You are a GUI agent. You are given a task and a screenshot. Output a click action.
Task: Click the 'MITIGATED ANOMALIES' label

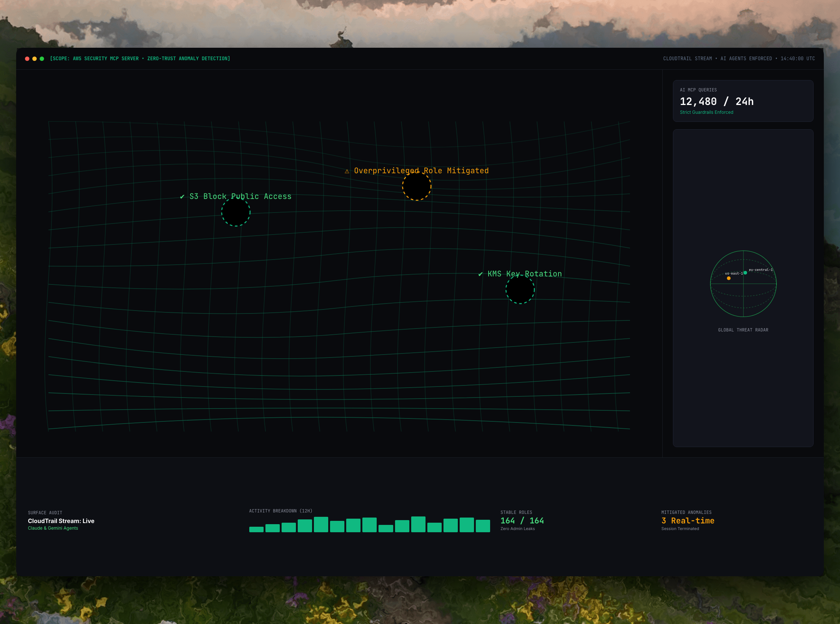tap(686, 512)
